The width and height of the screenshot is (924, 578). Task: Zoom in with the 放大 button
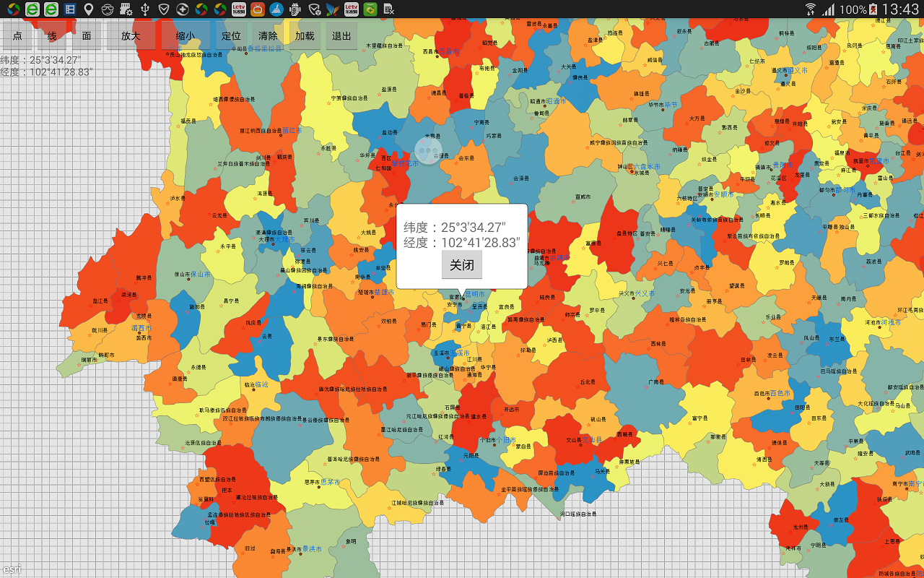tap(131, 36)
